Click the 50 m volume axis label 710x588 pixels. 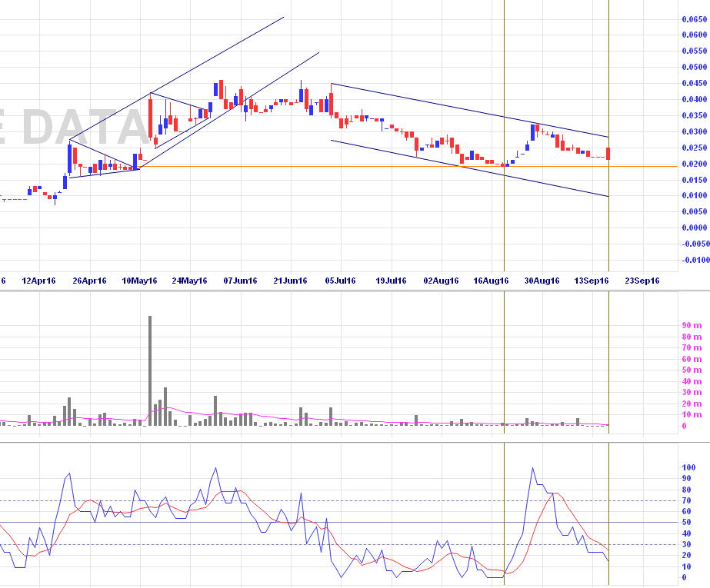[x=692, y=370]
